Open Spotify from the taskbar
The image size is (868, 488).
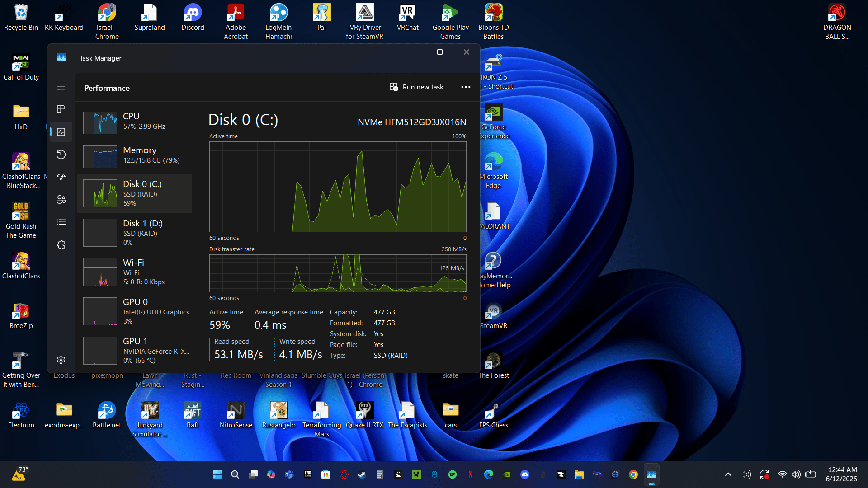[x=453, y=474]
